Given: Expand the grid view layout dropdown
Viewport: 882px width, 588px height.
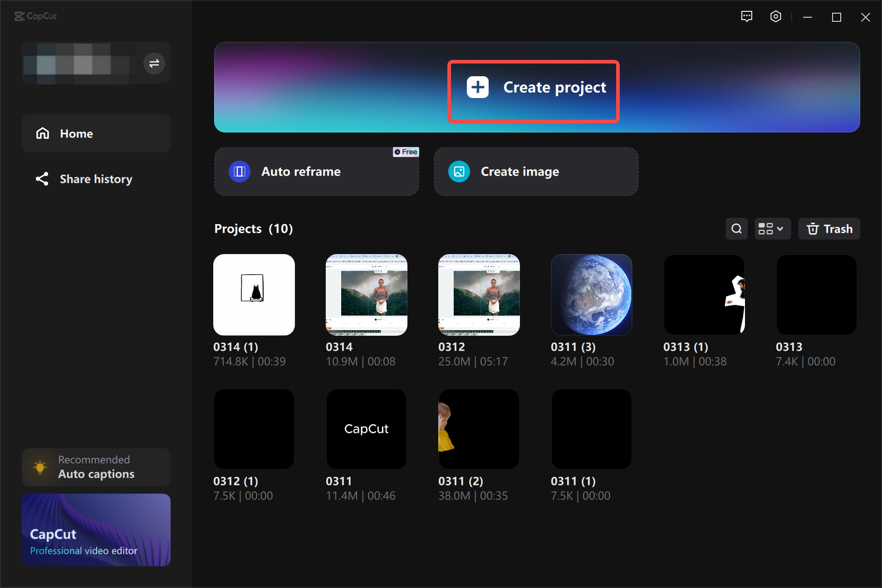Looking at the screenshot, I should (772, 229).
